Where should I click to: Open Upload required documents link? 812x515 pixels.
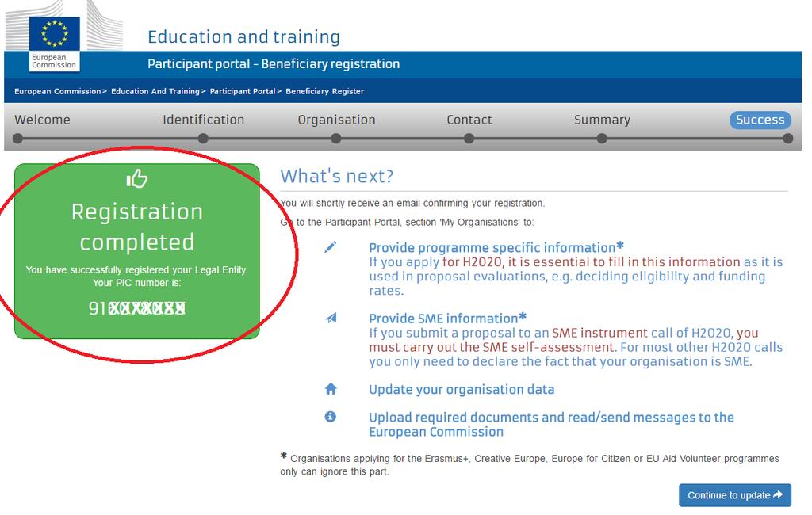click(x=551, y=425)
